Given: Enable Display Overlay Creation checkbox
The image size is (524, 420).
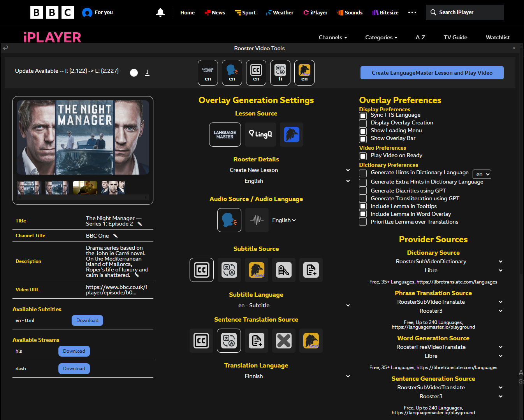Looking at the screenshot, I should pyautogui.click(x=363, y=123).
